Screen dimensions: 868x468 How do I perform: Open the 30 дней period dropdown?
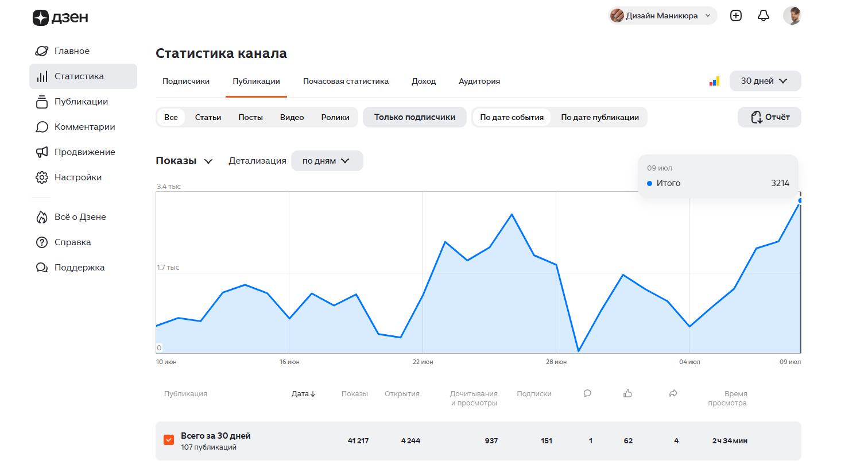pyautogui.click(x=765, y=81)
